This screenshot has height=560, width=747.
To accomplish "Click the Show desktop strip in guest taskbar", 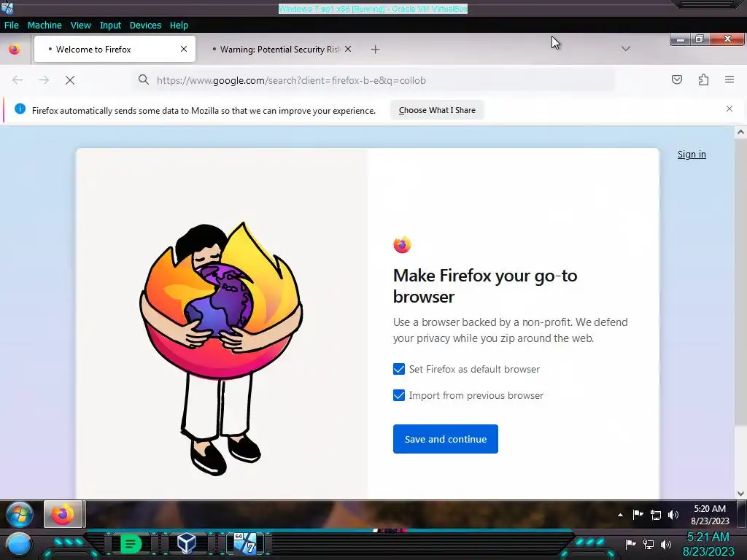I will pos(742,514).
